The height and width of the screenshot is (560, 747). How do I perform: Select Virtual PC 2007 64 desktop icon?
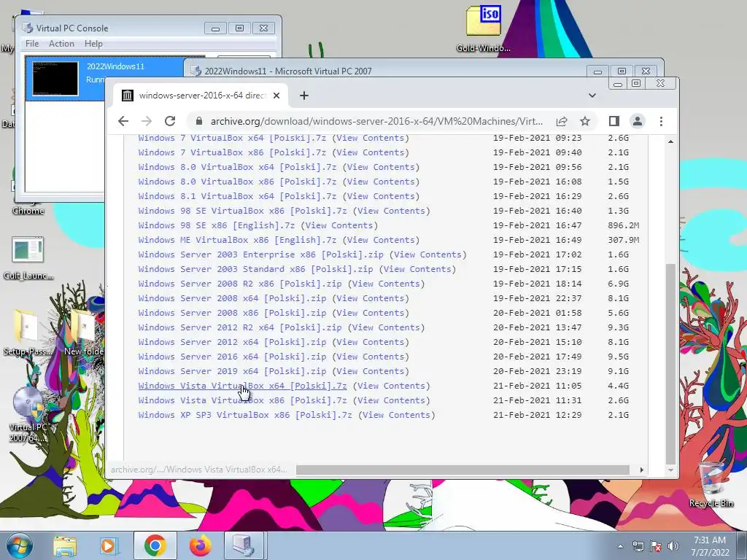(28, 415)
